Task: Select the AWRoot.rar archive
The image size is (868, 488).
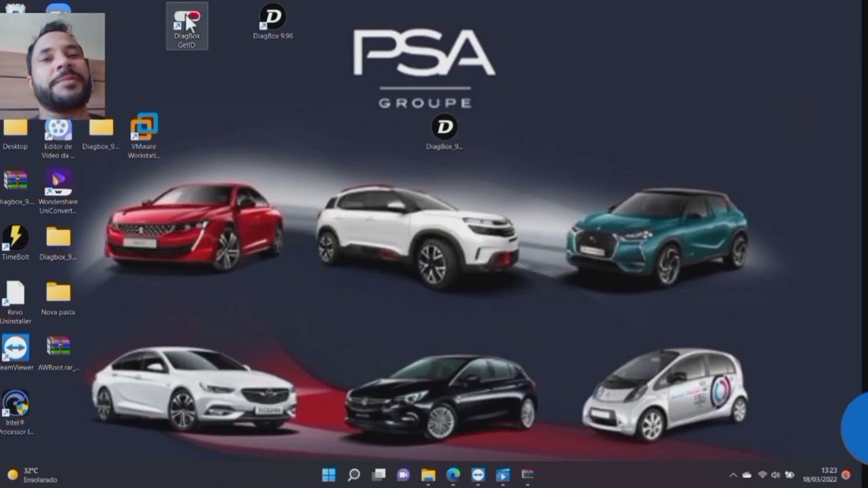Action: tap(58, 353)
